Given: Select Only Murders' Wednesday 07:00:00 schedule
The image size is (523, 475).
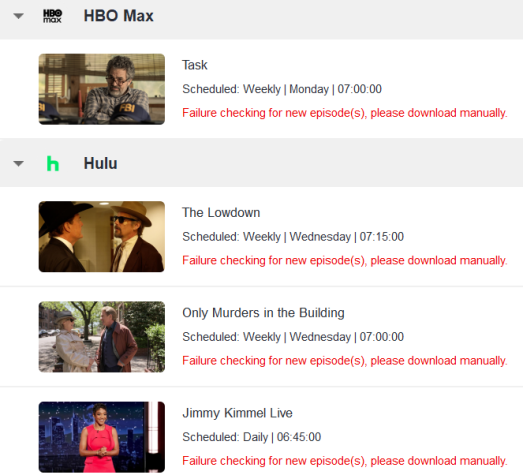Looking at the screenshot, I should (x=293, y=337).
